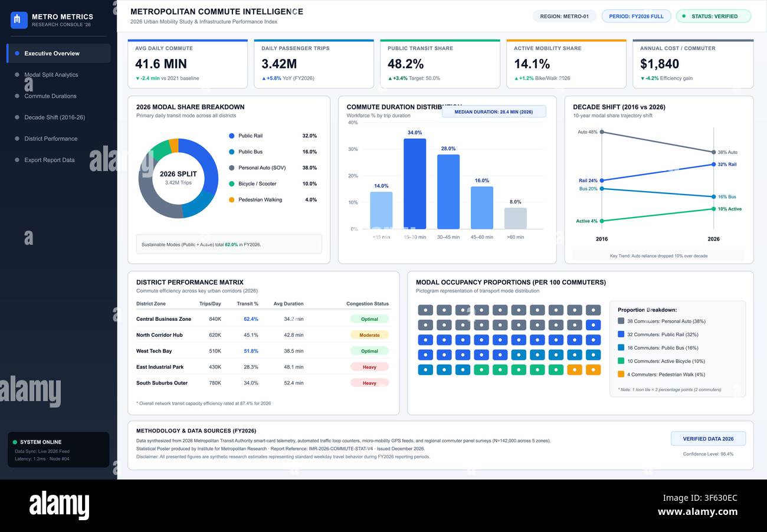Click Optimal status for West Tech Bay
Viewport: 767px width, 532px height.
pyautogui.click(x=369, y=351)
